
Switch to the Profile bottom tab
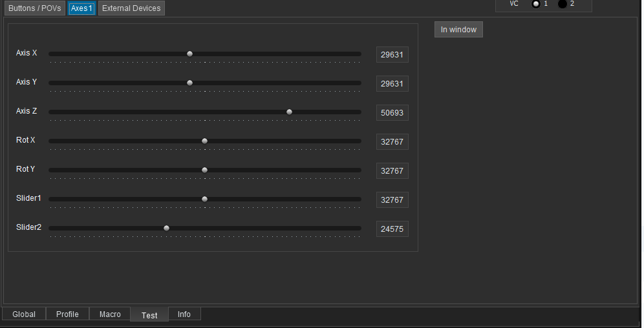pos(67,314)
